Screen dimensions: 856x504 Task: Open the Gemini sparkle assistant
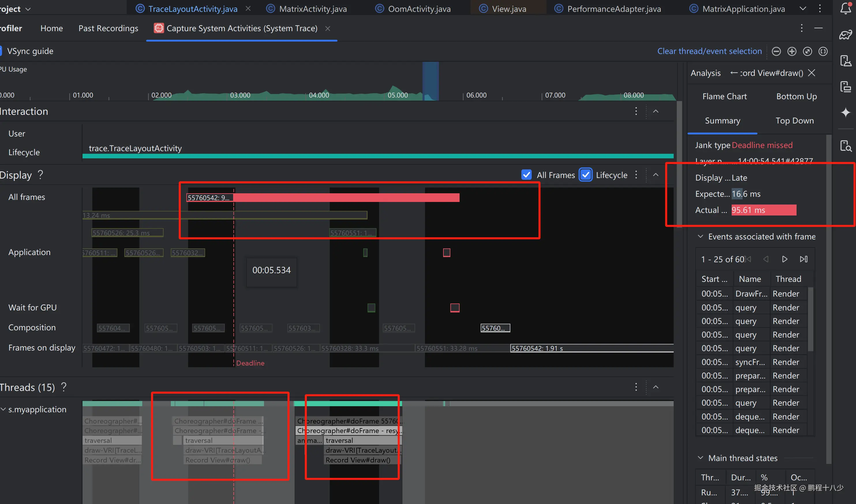point(846,113)
